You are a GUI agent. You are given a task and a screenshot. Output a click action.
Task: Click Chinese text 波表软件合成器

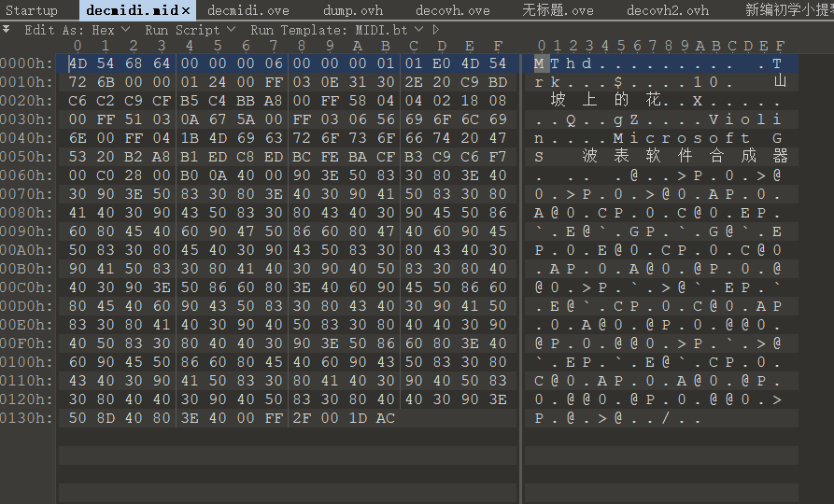686,156
